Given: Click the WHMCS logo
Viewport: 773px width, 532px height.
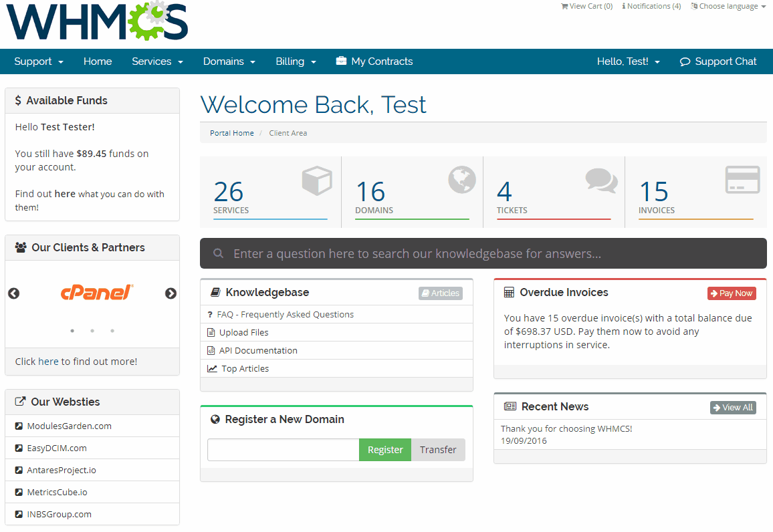Looking at the screenshot, I should tap(98, 21).
